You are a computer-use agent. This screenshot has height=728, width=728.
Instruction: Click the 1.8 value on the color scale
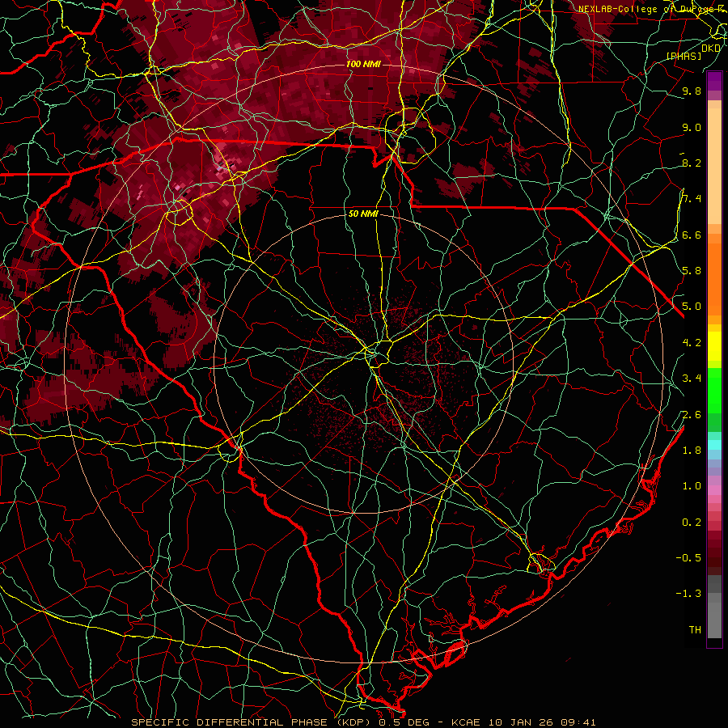click(692, 451)
